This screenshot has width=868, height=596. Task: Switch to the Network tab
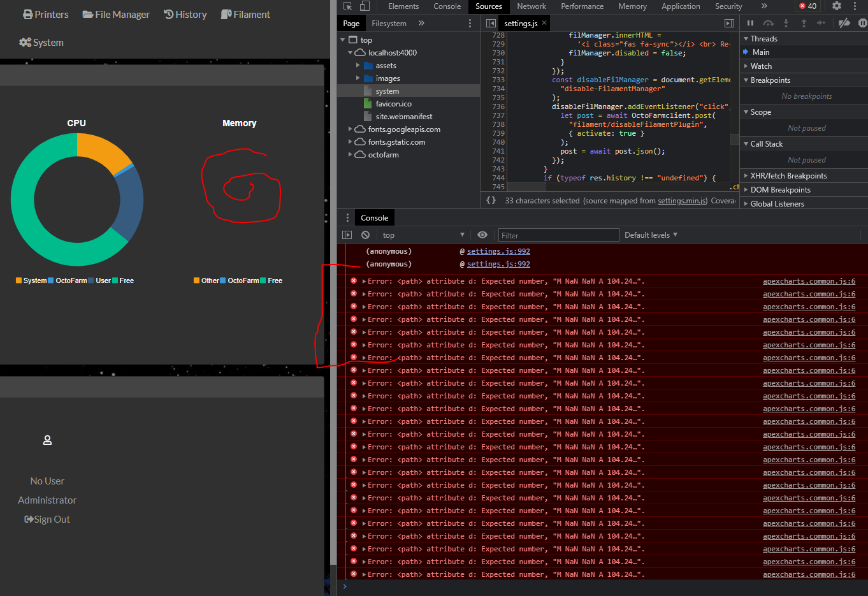click(x=532, y=6)
